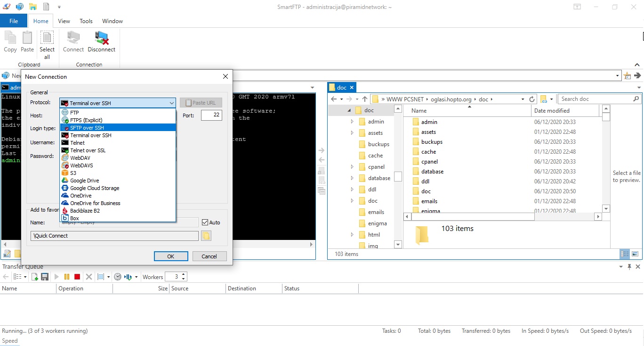The width and height of the screenshot is (644, 346).
Task: Click the local browser folder quick-access icon
Action: coord(32,7)
